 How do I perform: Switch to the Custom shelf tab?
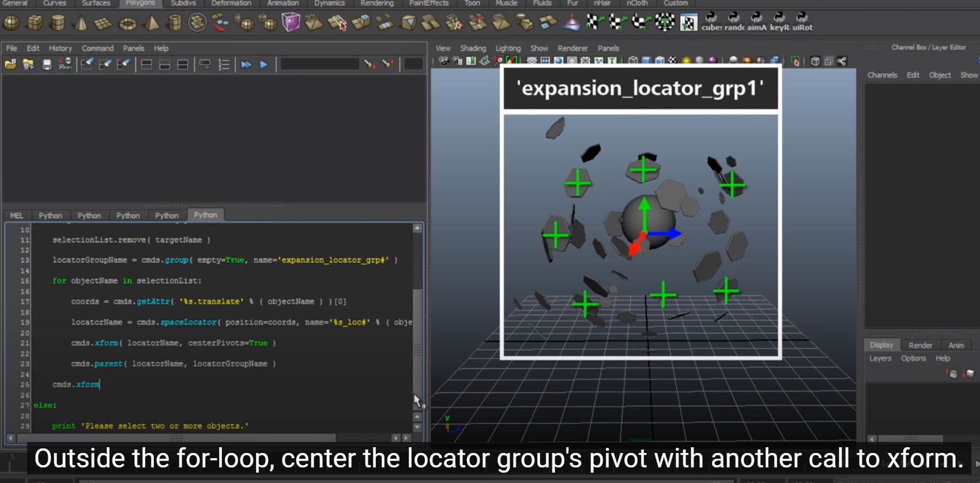[x=676, y=3]
